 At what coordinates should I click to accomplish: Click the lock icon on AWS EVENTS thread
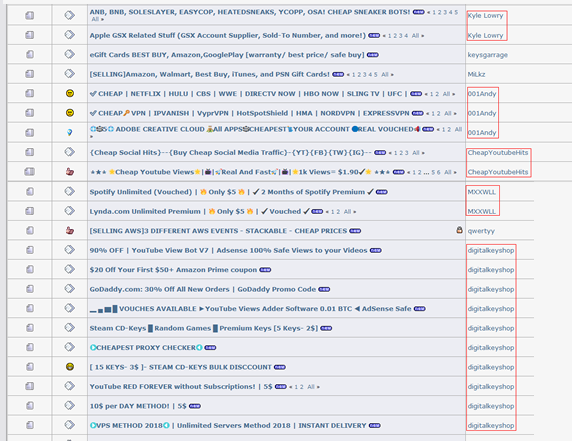tap(459, 230)
